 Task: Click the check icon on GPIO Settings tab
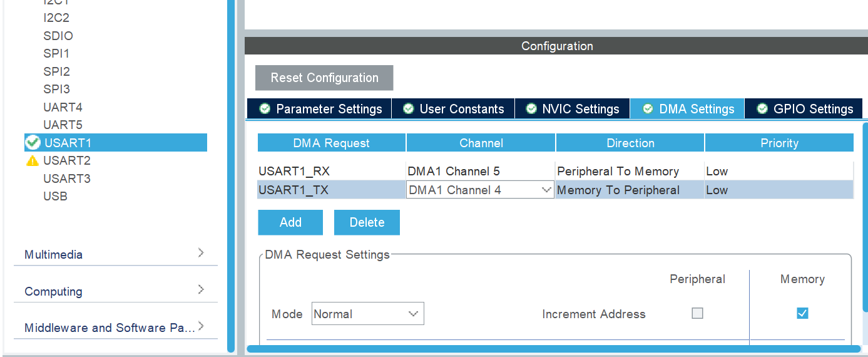762,109
